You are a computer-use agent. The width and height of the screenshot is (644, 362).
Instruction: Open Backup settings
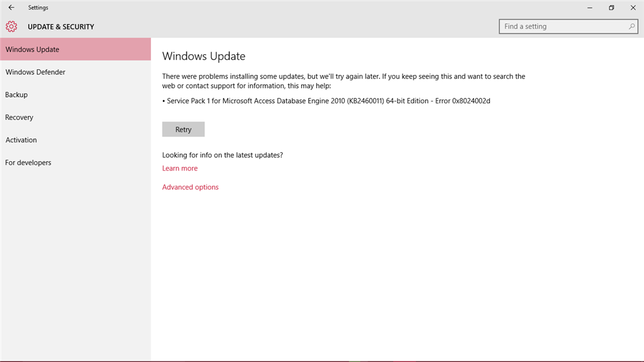coord(75,94)
